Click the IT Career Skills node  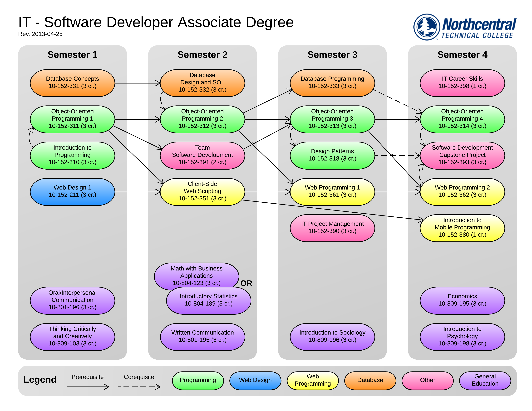[462, 83]
